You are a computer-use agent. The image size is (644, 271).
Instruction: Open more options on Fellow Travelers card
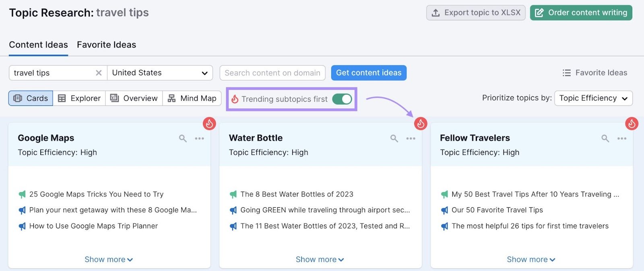pos(622,138)
